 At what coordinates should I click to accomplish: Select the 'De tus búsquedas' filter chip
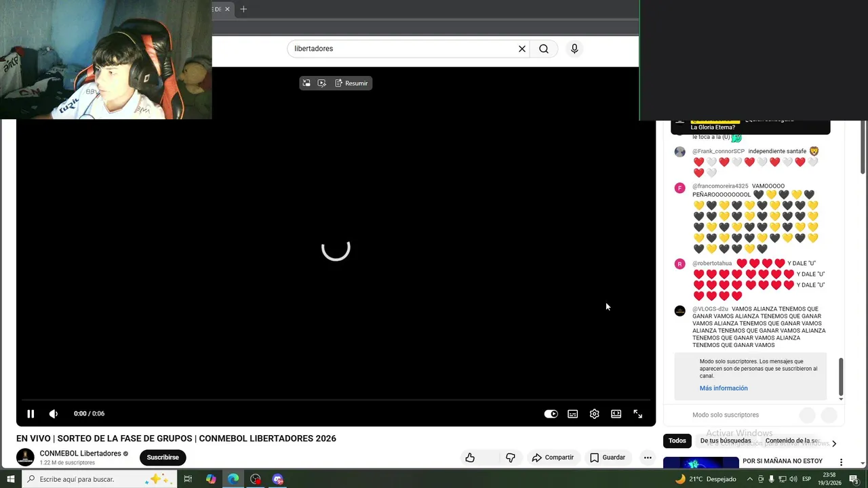click(x=726, y=441)
